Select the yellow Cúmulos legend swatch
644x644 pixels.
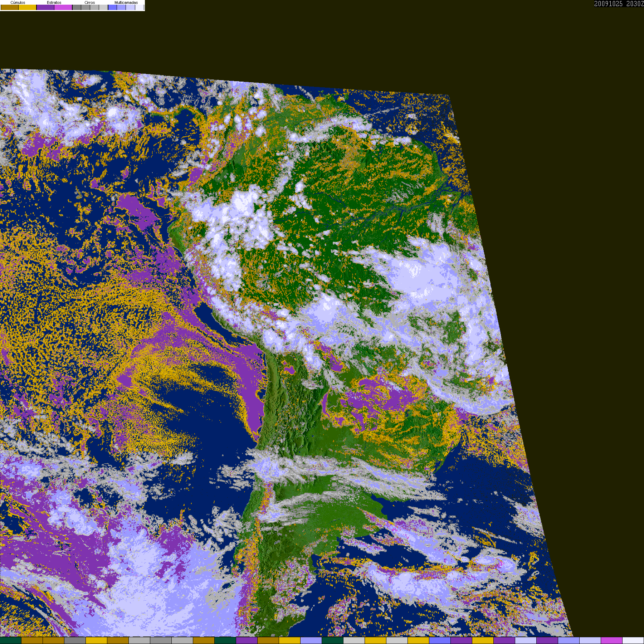27,7
